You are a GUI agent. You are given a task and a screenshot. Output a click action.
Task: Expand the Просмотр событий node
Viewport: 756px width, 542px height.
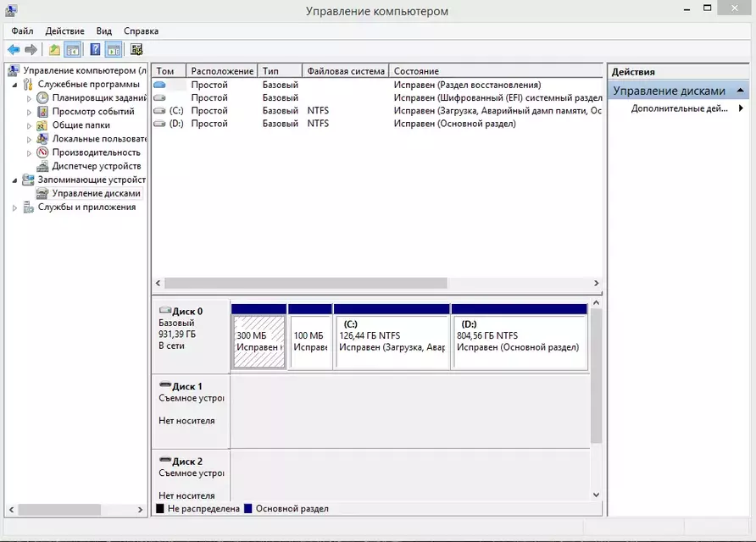[x=29, y=113]
